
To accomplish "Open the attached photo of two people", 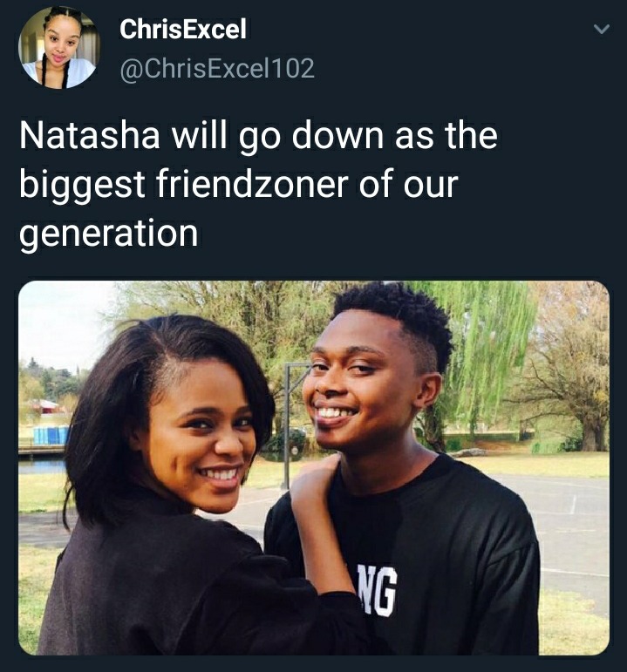I will (314, 467).
